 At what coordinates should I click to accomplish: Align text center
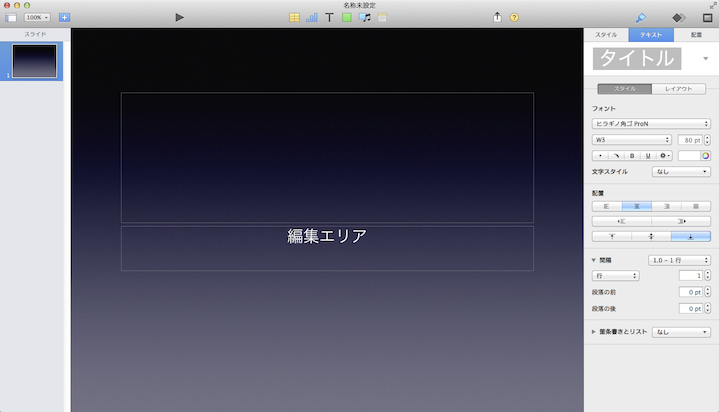pos(636,206)
